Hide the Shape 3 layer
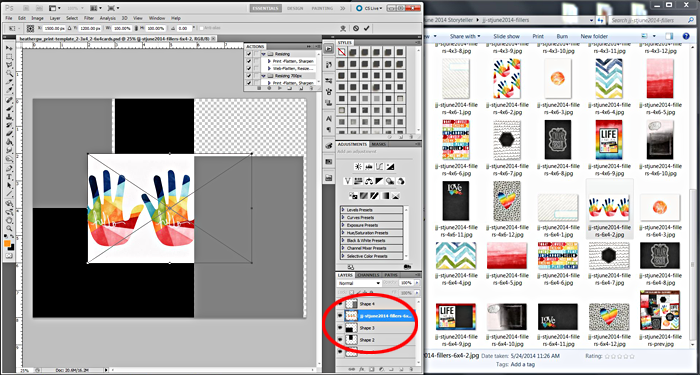 340,328
